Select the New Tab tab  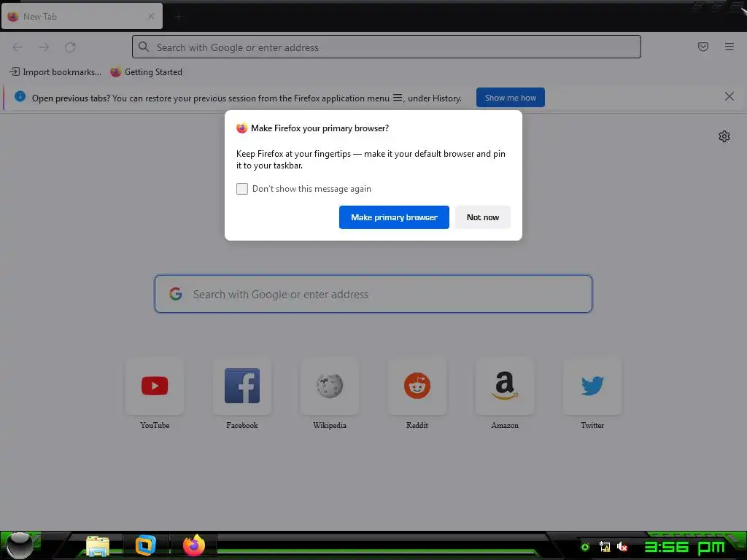(x=82, y=16)
